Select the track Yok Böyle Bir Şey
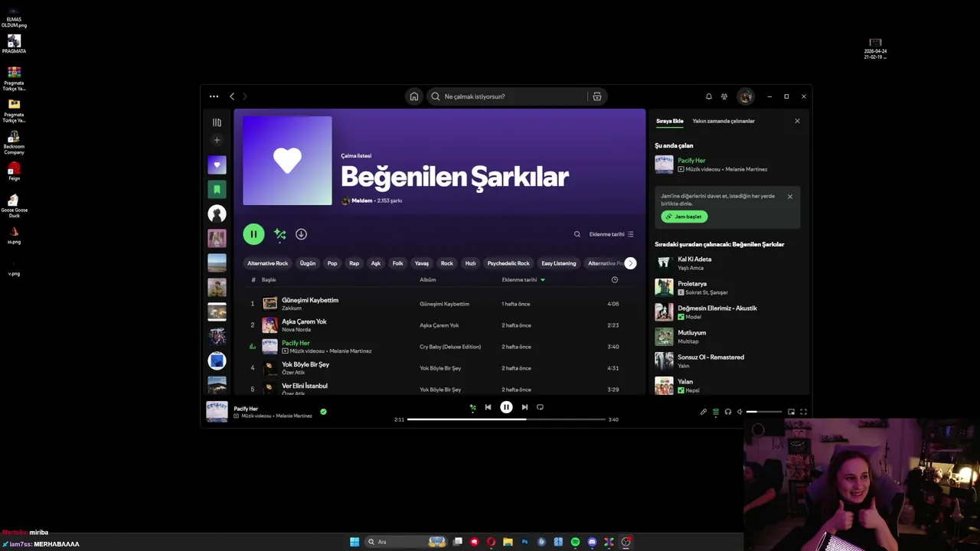 tap(305, 364)
